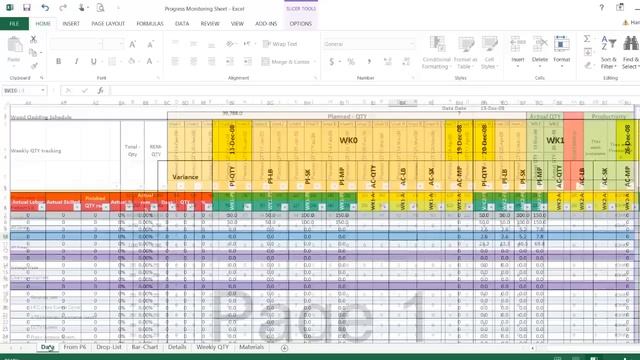The image size is (640, 360).
Task: Open the font name dropdown
Action: tap(100, 44)
